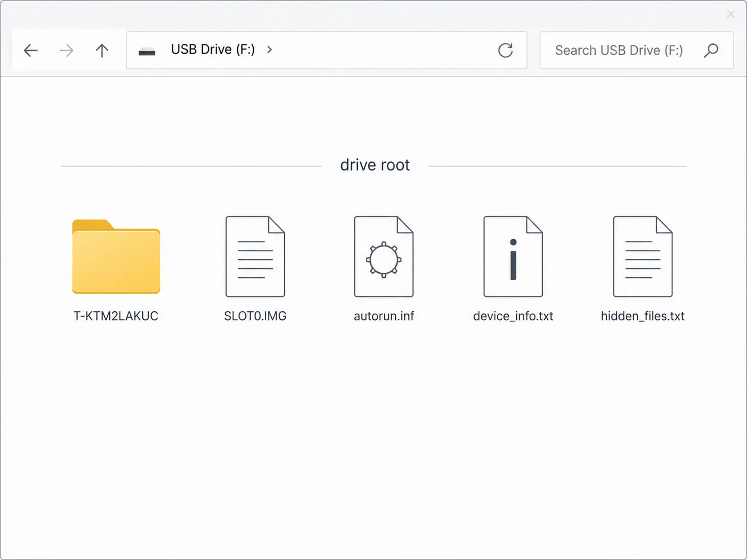Select the hidden_files.txt document icon
Image resolution: width=747 pixels, height=560 pixels.
point(643,256)
